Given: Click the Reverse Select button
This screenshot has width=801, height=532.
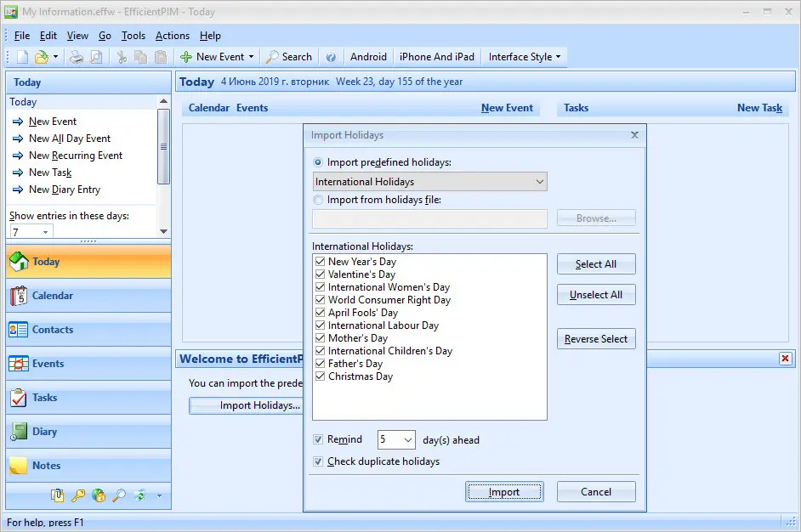Looking at the screenshot, I should point(596,339).
